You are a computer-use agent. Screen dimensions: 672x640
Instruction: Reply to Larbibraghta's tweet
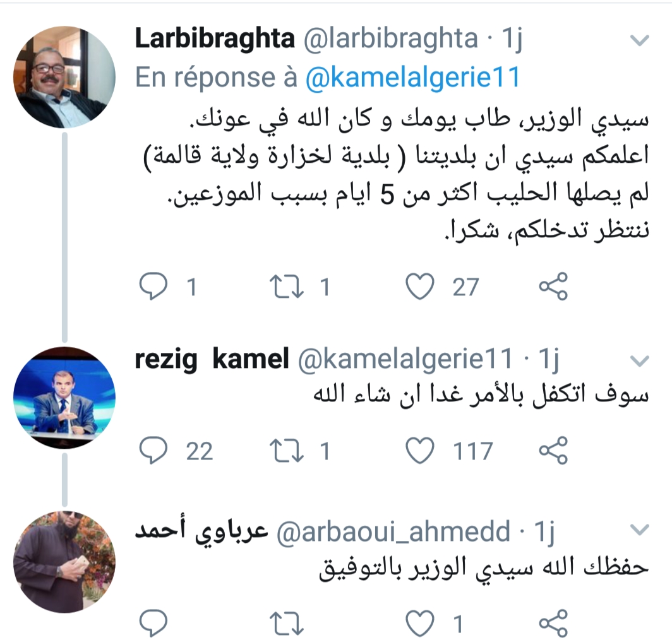[x=152, y=288]
